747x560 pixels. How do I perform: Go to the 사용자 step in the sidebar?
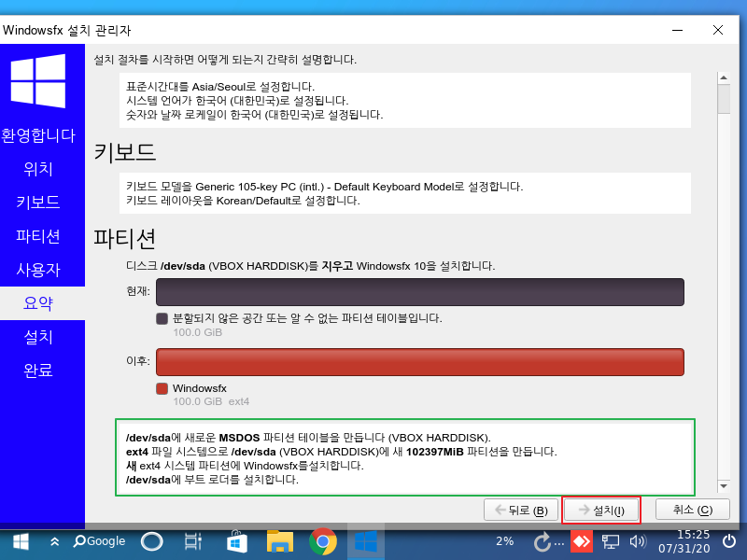coord(38,270)
